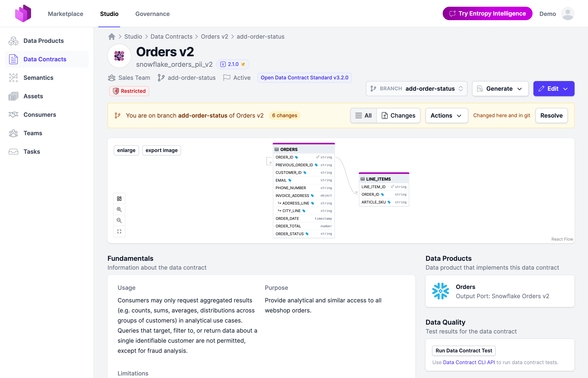Expand the Generate dropdown
This screenshot has width=588, height=378.
coord(500,89)
